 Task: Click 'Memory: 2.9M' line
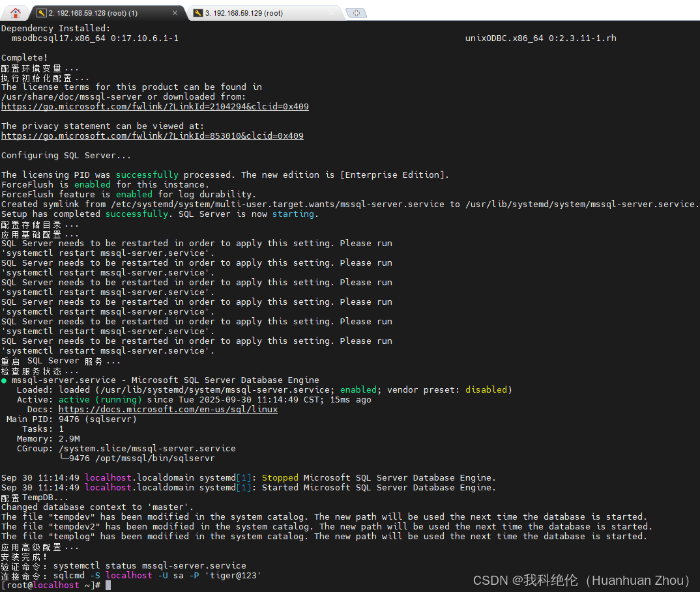pyautogui.click(x=48, y=439)
